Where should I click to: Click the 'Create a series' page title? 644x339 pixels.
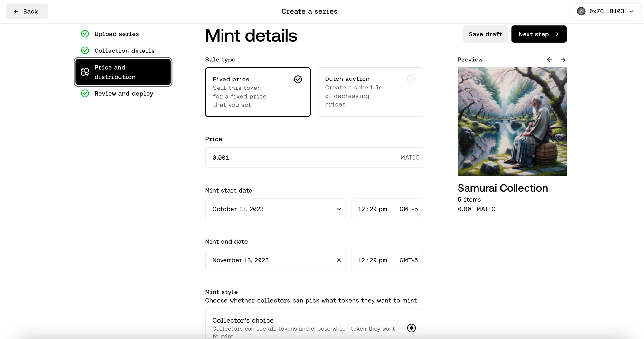click(309, 11)
